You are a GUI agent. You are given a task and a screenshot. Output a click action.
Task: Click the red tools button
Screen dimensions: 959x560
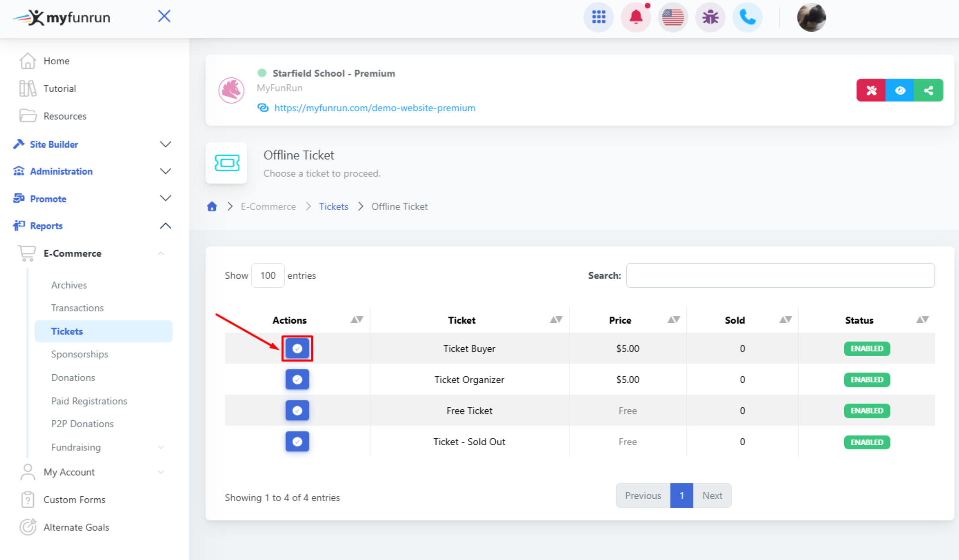pos(871,90)
